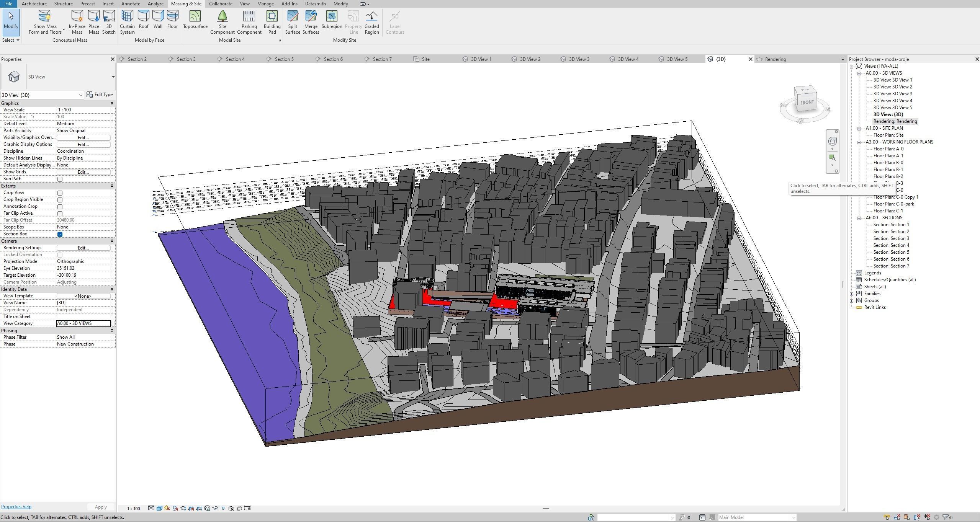This screenshot has height=522, width=980.
Task: Toggle the Sun Path checkbox
Action: pyautogui.click(x=60, y=179)
